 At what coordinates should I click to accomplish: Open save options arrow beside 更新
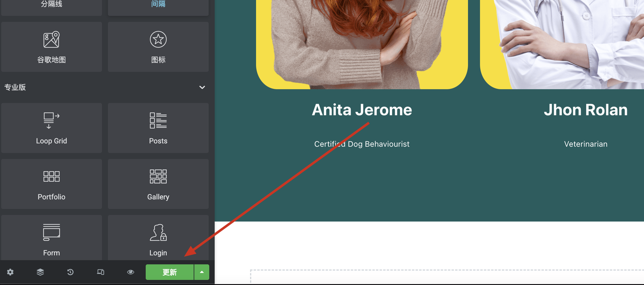[x=202, y=272]
